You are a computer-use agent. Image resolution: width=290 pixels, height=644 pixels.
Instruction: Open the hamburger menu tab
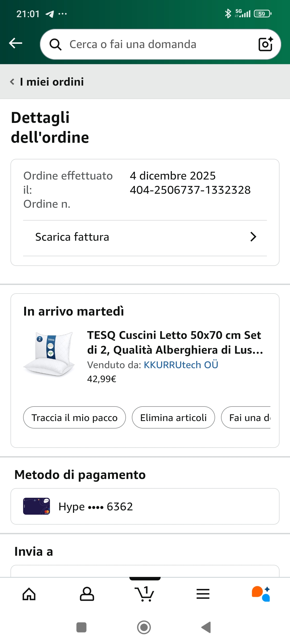[x=203, y=594]
